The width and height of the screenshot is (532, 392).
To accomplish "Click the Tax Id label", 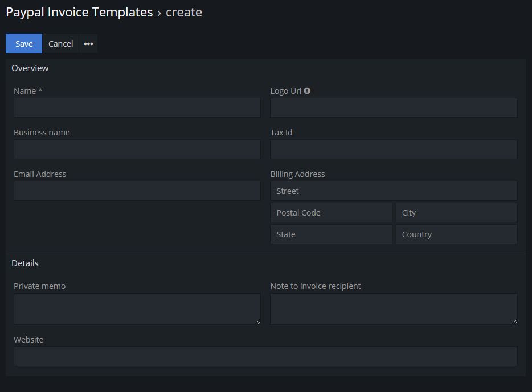I will 281,133.
